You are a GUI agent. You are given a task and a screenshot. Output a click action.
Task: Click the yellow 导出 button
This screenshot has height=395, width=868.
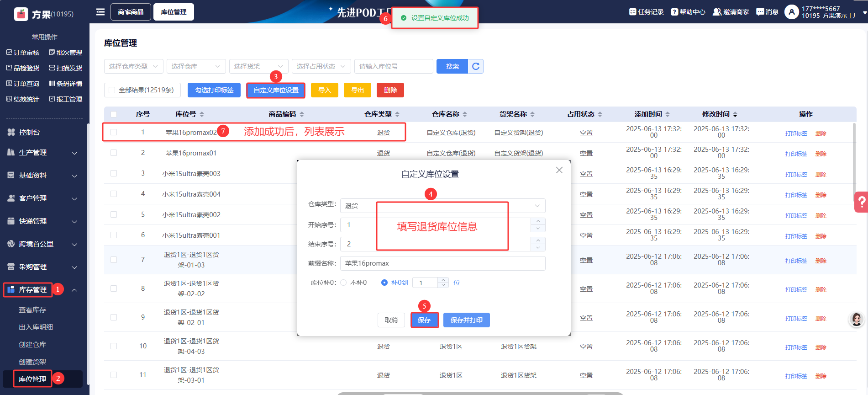tap(357, 90)
